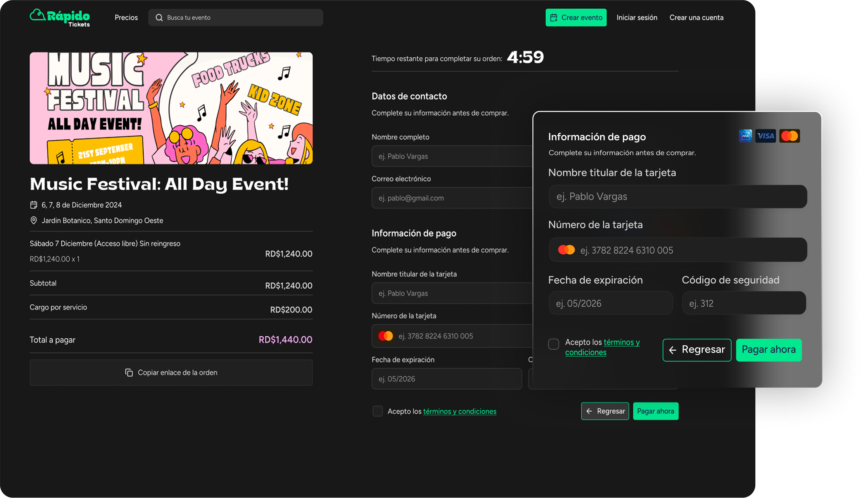
Task: Click the Mastercard icon in the popup card number field
Action: tap(566, 250)
